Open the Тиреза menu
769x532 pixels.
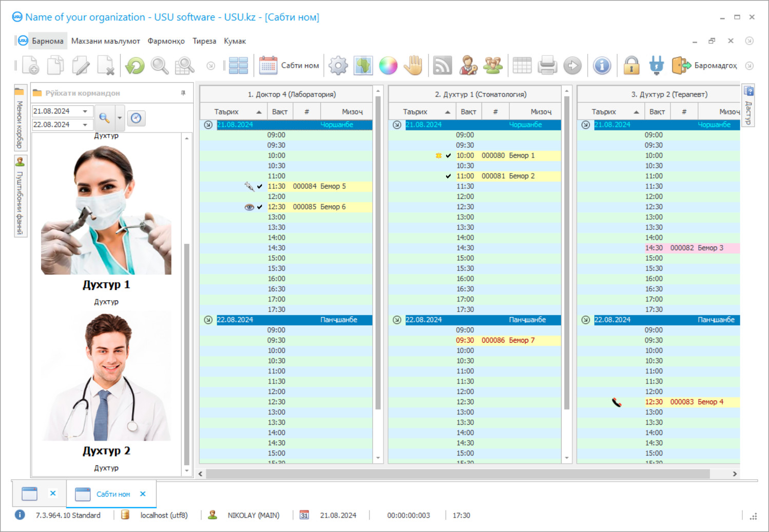204,41
